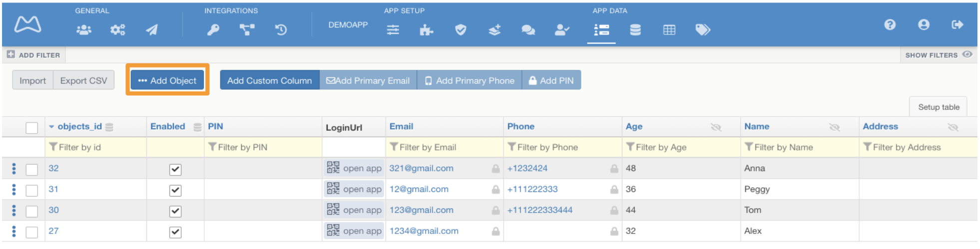Click the Setup table button
Viewport: 980px width, 249px height.
coord(938,107)
